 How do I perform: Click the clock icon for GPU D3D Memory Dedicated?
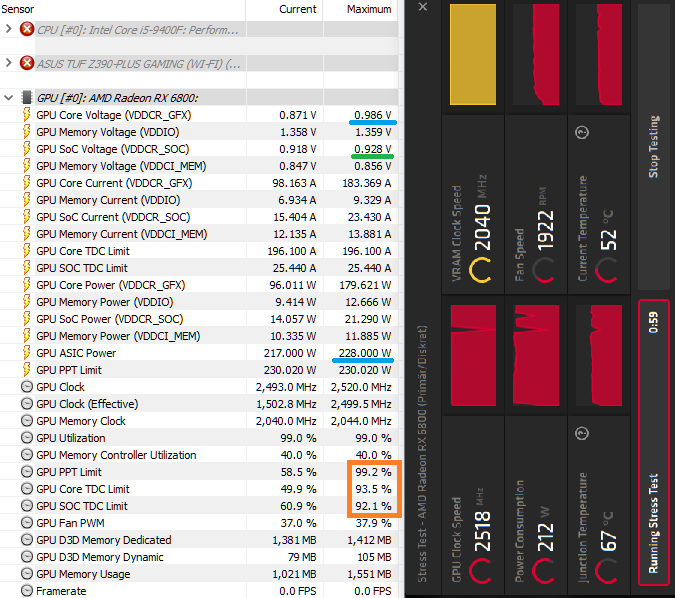pyautogui.click(x=27, y=540)
